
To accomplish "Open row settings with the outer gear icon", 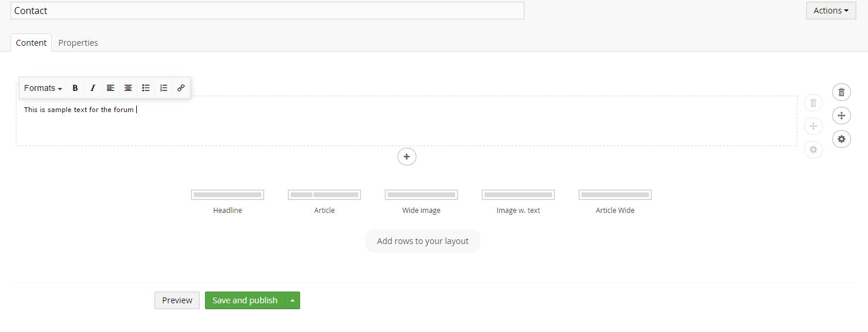I will [x=842, y=139].
